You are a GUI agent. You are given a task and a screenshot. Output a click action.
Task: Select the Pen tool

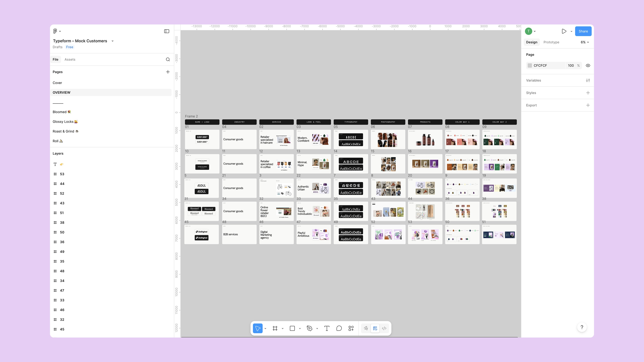(309, 328)
